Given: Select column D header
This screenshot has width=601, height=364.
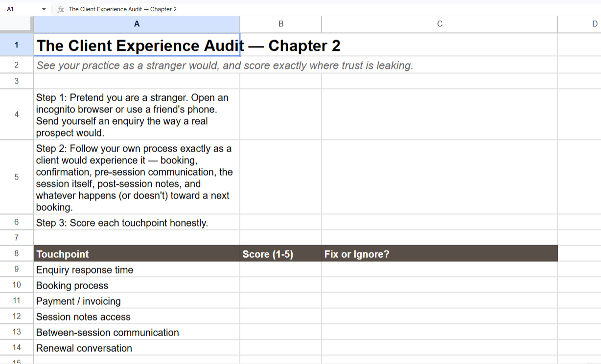Looking at the screenshot, I should (x=579, y=24).
